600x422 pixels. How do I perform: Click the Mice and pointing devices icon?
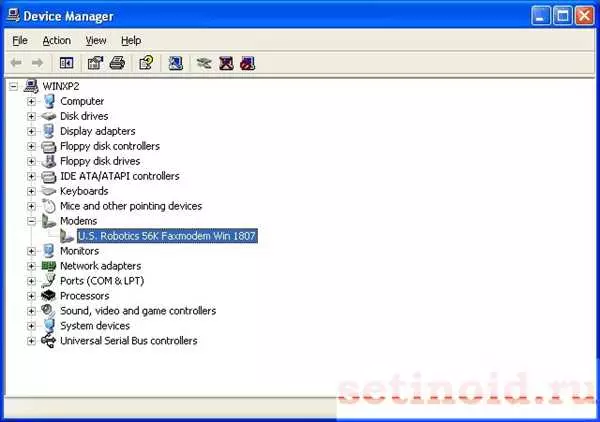click(49, 206)
